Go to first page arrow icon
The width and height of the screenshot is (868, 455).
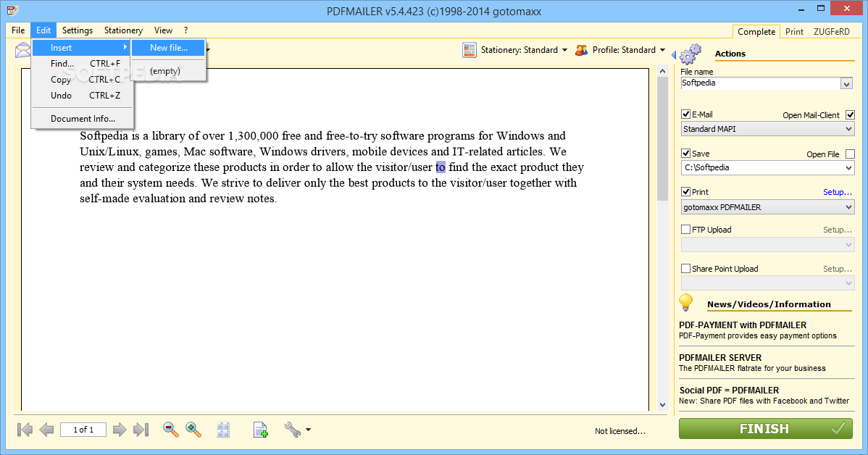[x=25, y=430]
